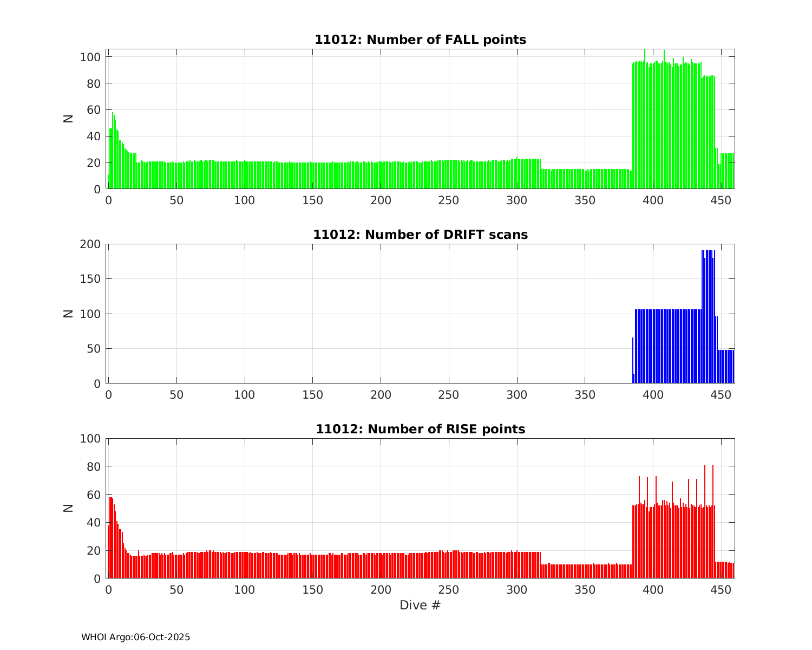Click the "Number of RISE points" chart title
Image resolution: width=812 pixels, height=650 pixels.
[x=420, y=430]
